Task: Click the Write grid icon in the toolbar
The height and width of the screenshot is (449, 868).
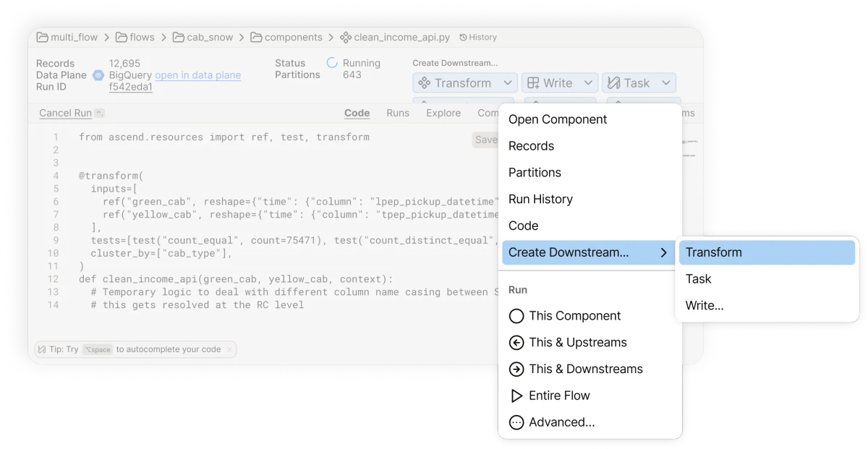Action: 534,82
